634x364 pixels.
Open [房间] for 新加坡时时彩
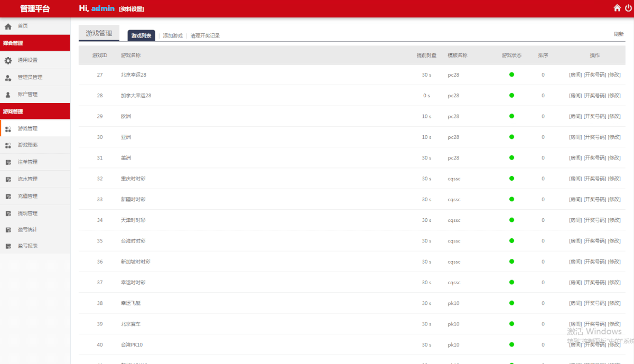[x=575, y=262]
